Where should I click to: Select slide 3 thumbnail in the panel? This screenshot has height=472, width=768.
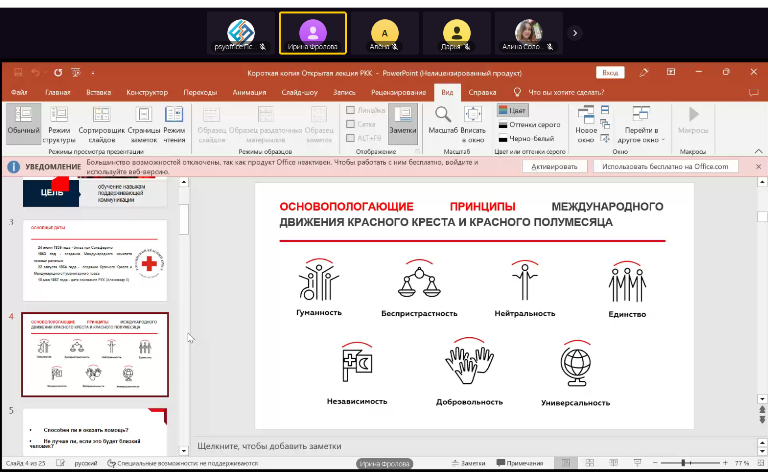(x=95, y=260)
